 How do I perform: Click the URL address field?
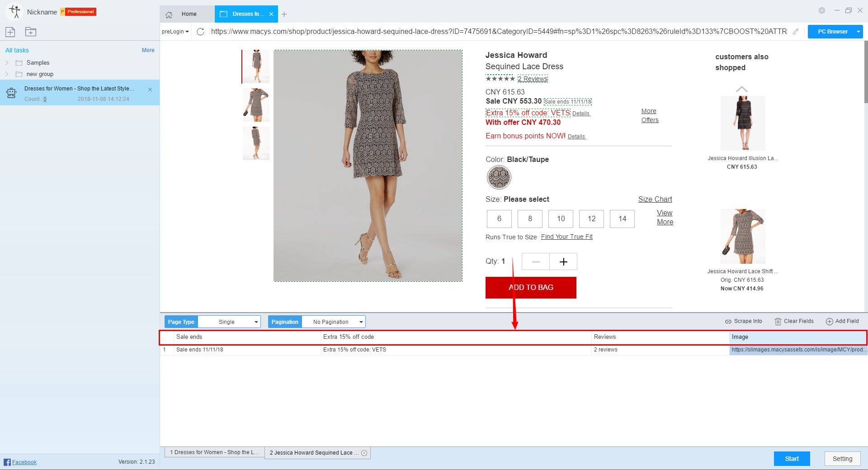click(498, 32)
